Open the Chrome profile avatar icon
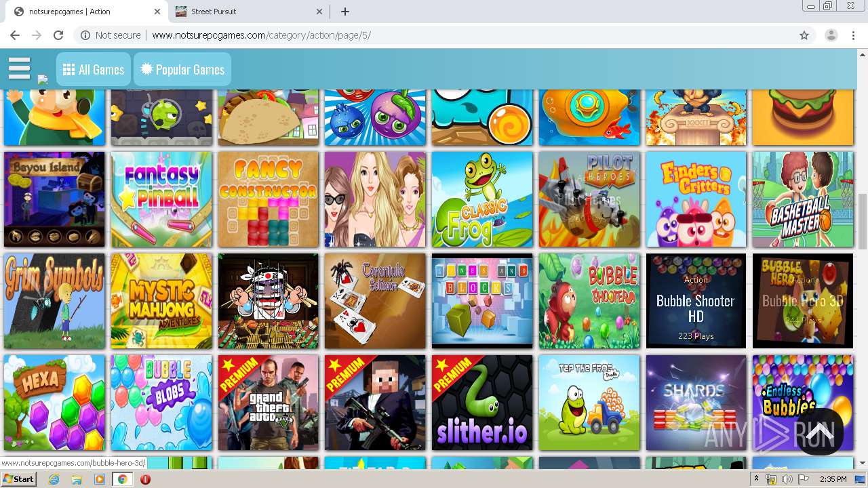868x488 pixels. 831,35
